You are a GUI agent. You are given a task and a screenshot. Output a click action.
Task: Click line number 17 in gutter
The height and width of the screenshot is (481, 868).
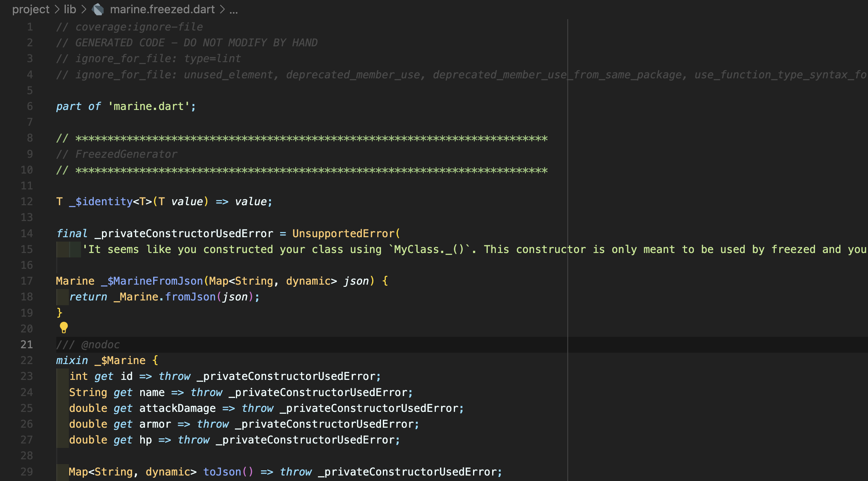pyautogui.click(x=27, y=281)
